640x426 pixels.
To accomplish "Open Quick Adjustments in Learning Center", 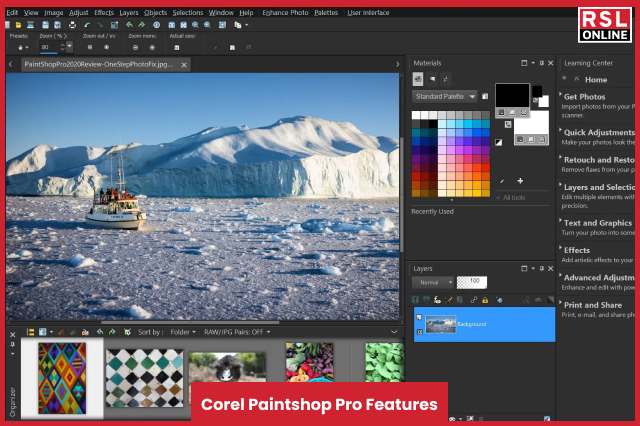I will click(599, 133).
